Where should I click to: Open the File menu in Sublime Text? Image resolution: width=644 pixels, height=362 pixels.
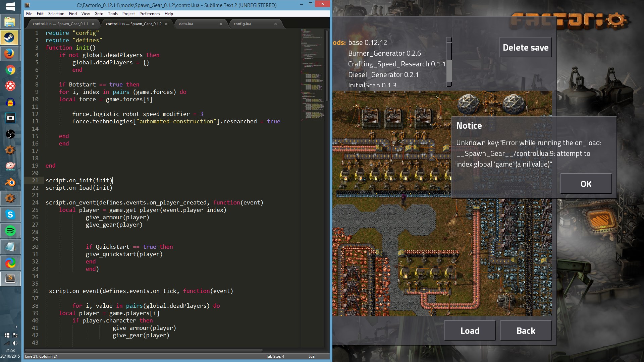pos(29,14)
